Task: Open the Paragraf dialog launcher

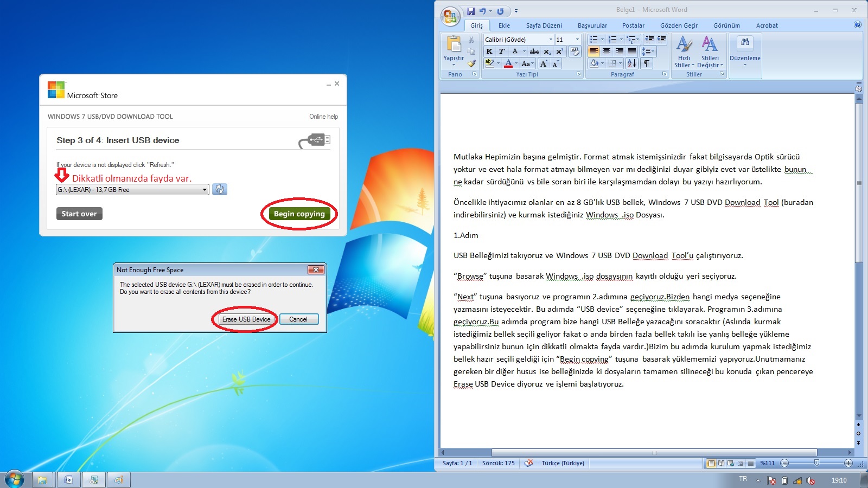Action: coord(664,74)
